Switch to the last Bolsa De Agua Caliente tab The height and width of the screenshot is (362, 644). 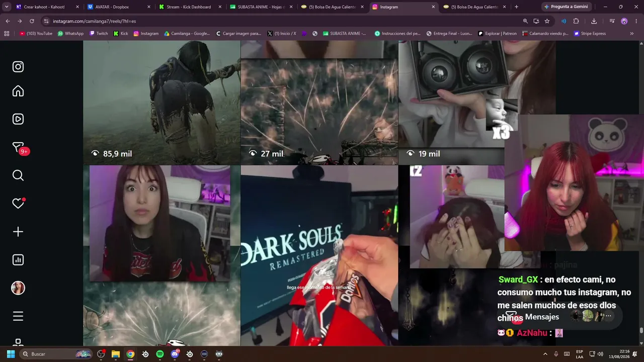(x=474, y=7)
